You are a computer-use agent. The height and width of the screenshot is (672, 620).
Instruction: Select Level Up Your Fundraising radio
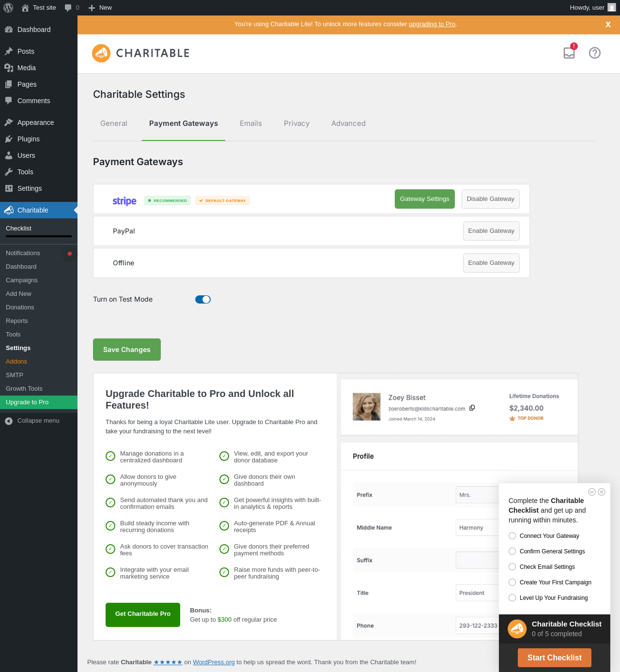(512, 598)
